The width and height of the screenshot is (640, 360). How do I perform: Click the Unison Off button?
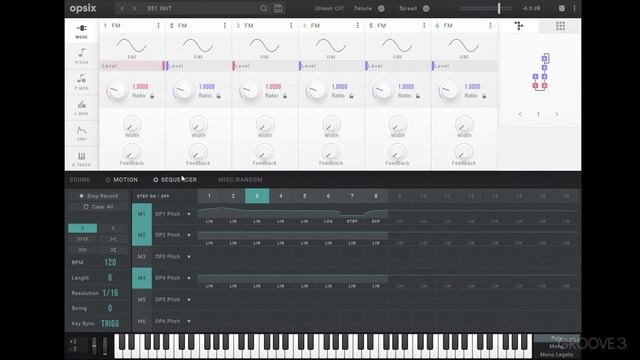(329, 8)
